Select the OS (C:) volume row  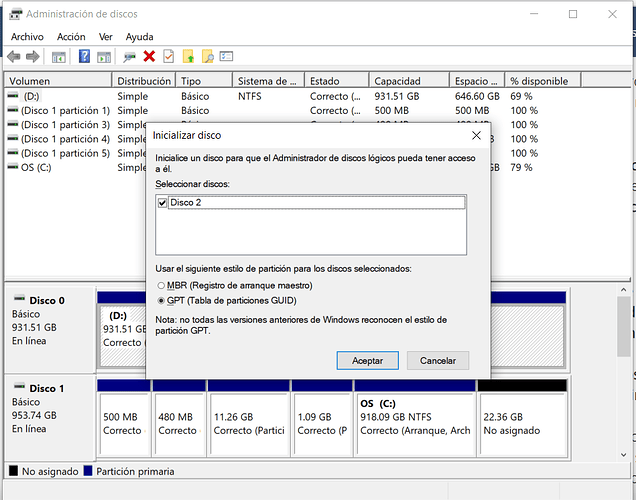30,167
